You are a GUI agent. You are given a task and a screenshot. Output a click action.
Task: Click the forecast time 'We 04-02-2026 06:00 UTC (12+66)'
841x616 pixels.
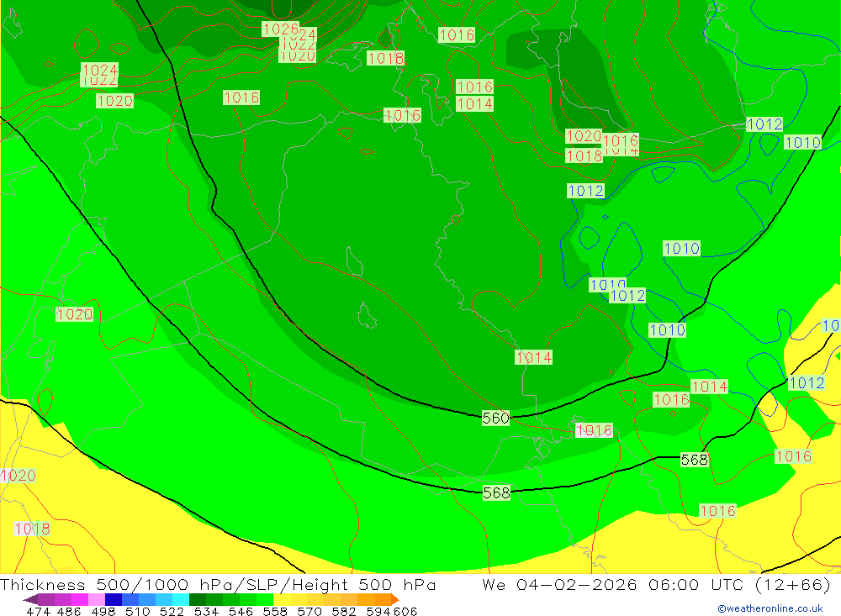coord(656,584)
